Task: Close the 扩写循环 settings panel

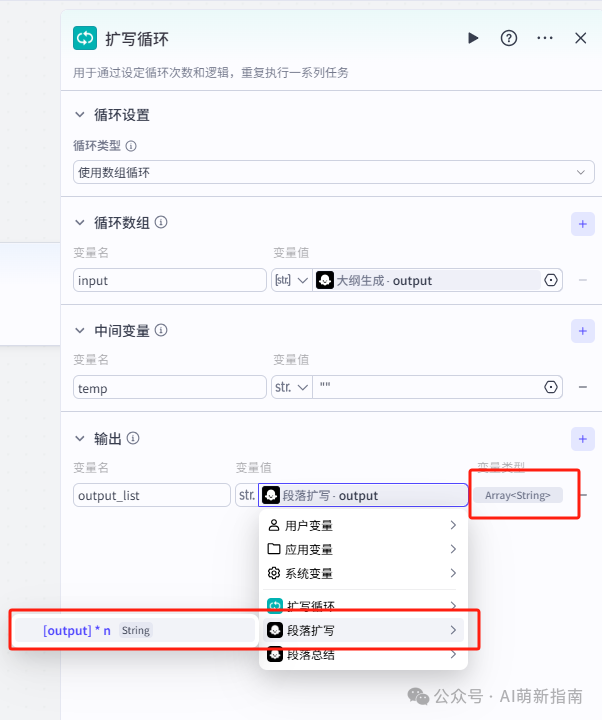Action: pos(581,38)
